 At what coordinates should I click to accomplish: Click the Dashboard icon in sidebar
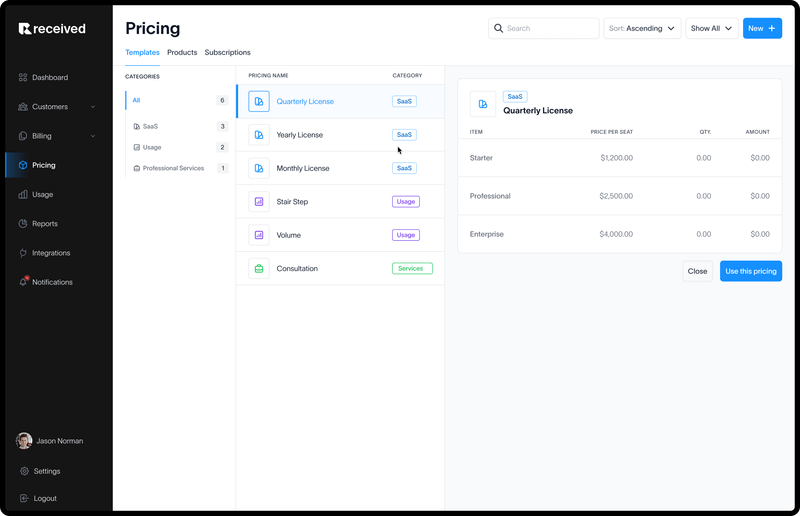[23, 77]
